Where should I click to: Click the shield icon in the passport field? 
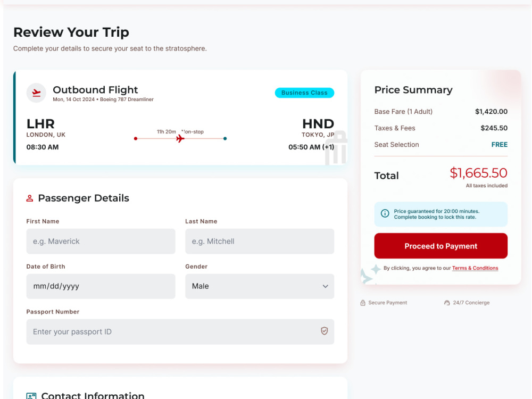[325, 331]
